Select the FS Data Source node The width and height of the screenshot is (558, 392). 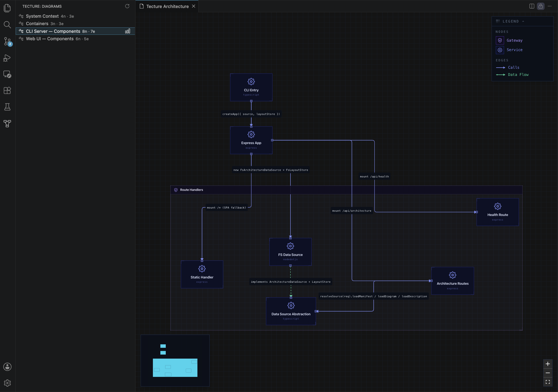click(x=290, y=252)
